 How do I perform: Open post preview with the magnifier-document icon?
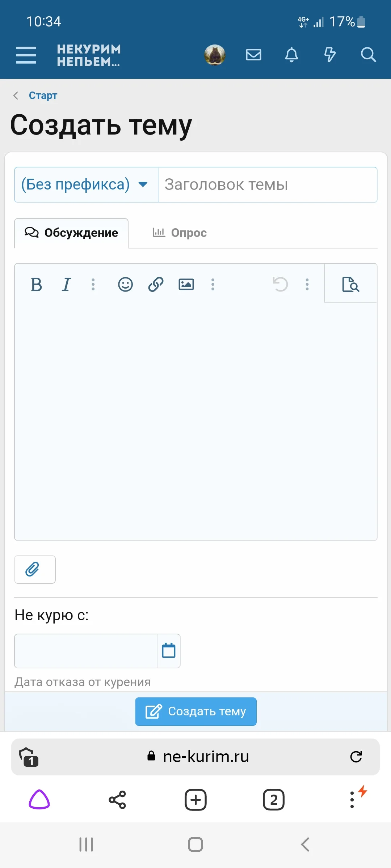point(351,284)
